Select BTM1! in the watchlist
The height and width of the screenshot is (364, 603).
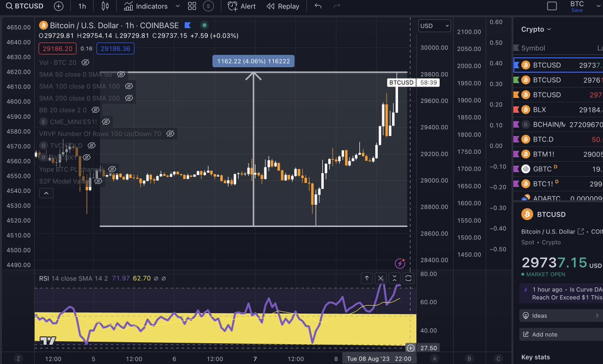558,154
